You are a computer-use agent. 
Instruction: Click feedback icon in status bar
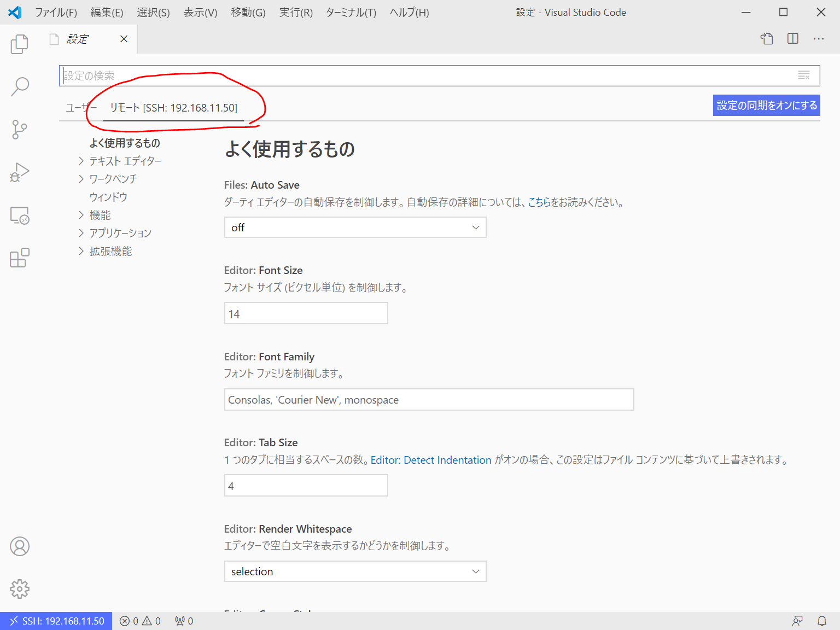pyautogui.click(x=797, y=621)
